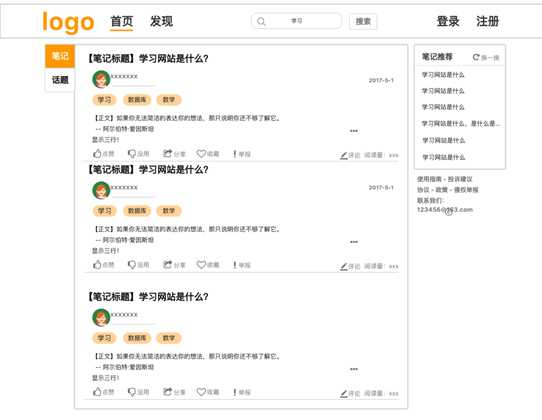Select the 笔记 side tab
542x420 pixels.
pos(60,56)
